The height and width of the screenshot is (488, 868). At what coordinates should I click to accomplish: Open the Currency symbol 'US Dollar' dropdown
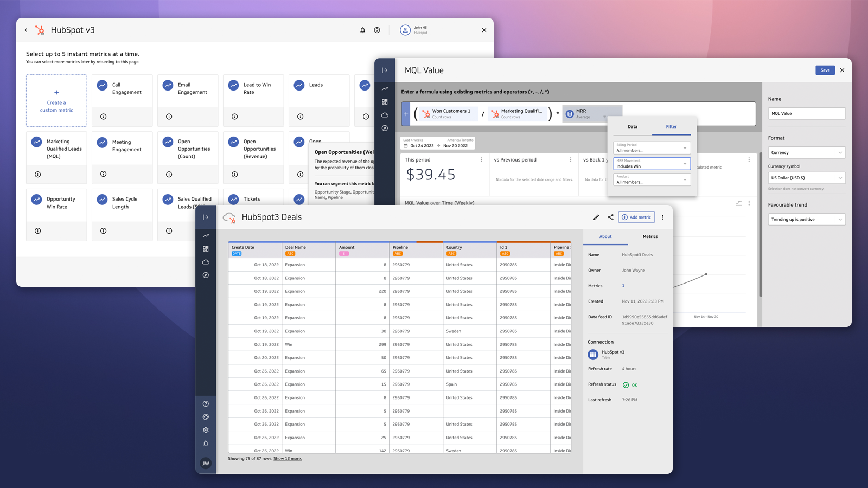pyautogui.click(x=806, y=177)
